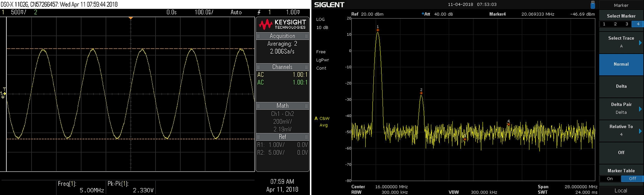This screenshot has width=644, height=195.
Task: Click marker 2 on the second harmonic
Action: [421, 93]
